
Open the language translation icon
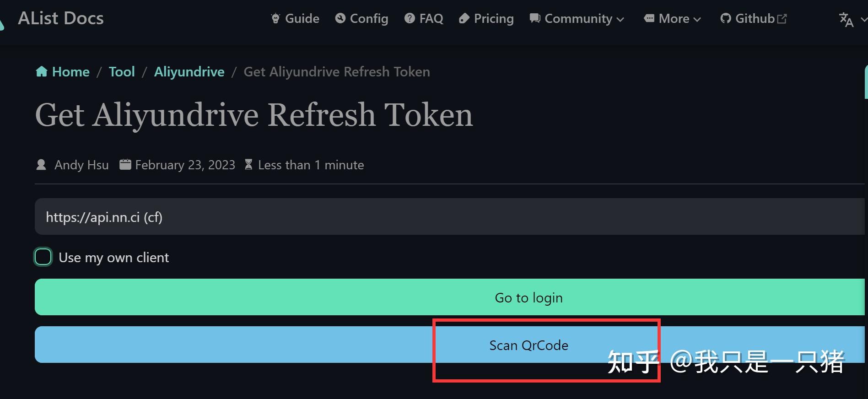(846, 20)
